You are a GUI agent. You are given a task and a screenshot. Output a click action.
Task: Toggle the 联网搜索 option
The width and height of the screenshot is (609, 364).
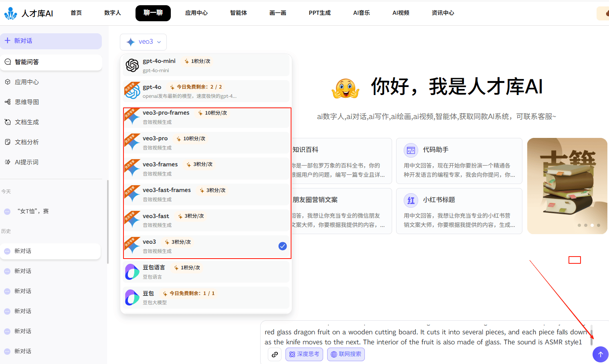pyautogui.click(x=346, y=354)
